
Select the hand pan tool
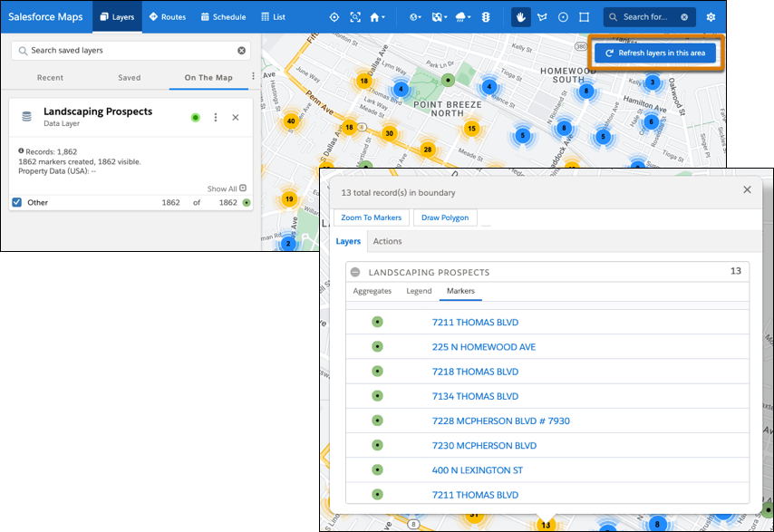(520, 17)
